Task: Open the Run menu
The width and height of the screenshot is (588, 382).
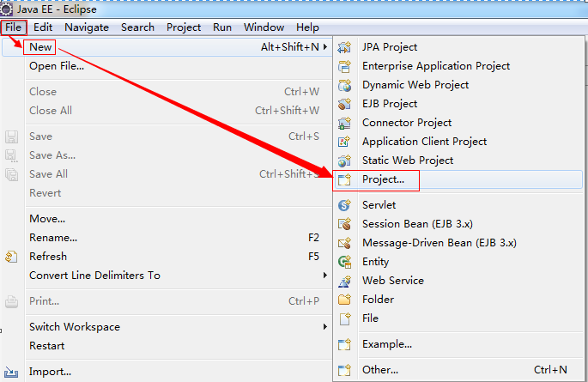Action: 222,27
